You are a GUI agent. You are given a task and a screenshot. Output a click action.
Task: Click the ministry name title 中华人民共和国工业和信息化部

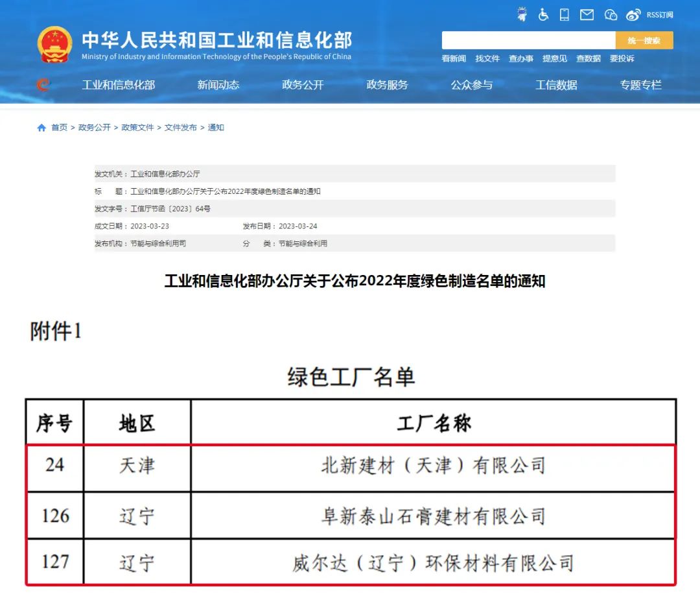217,40
